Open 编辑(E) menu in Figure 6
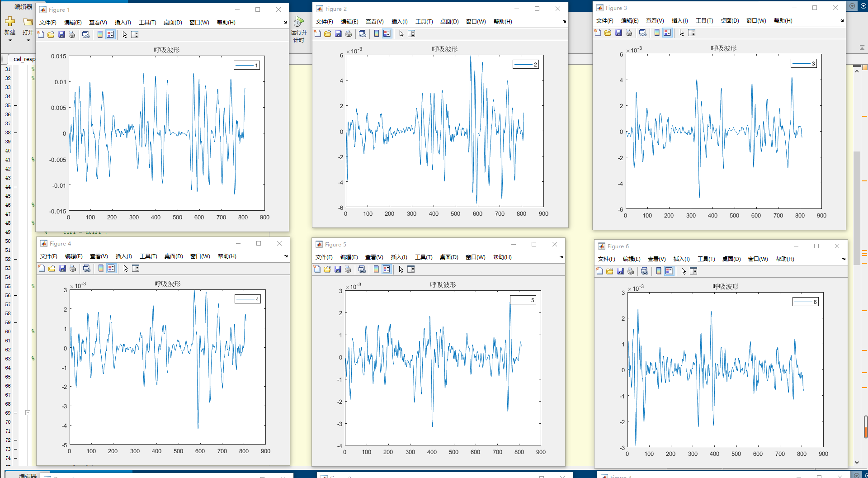Screen dimensions: 868x478 [x=632, y=259]
